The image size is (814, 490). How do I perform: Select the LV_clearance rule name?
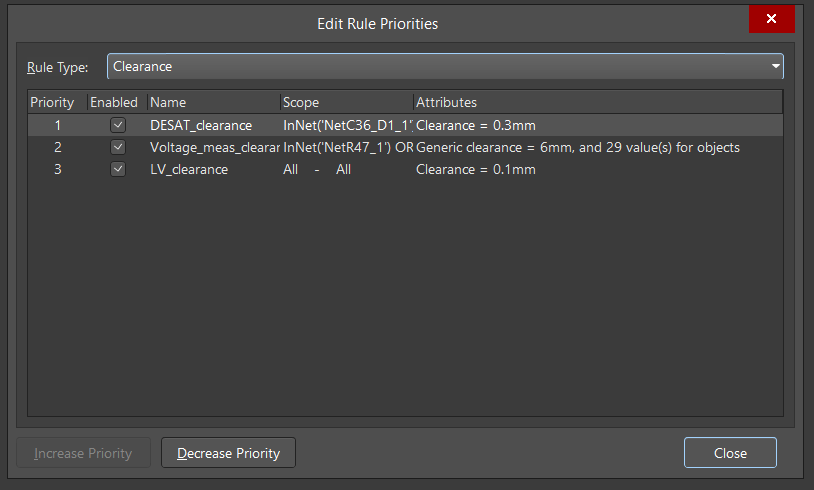pos(189,169)
